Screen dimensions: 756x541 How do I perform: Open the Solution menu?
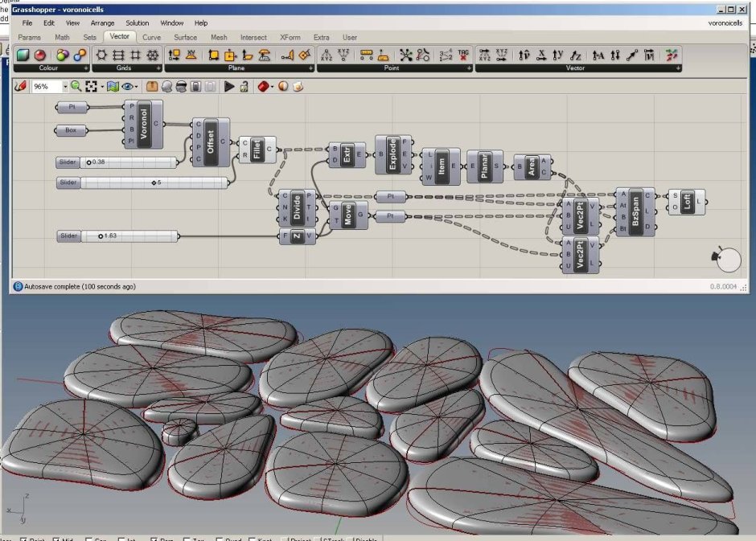[138, 23]
